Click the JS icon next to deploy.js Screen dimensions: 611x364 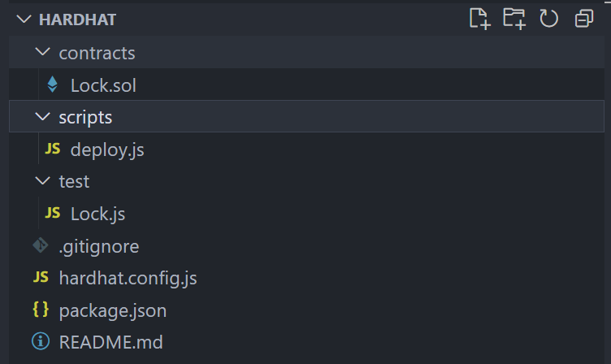click(53, 149)
